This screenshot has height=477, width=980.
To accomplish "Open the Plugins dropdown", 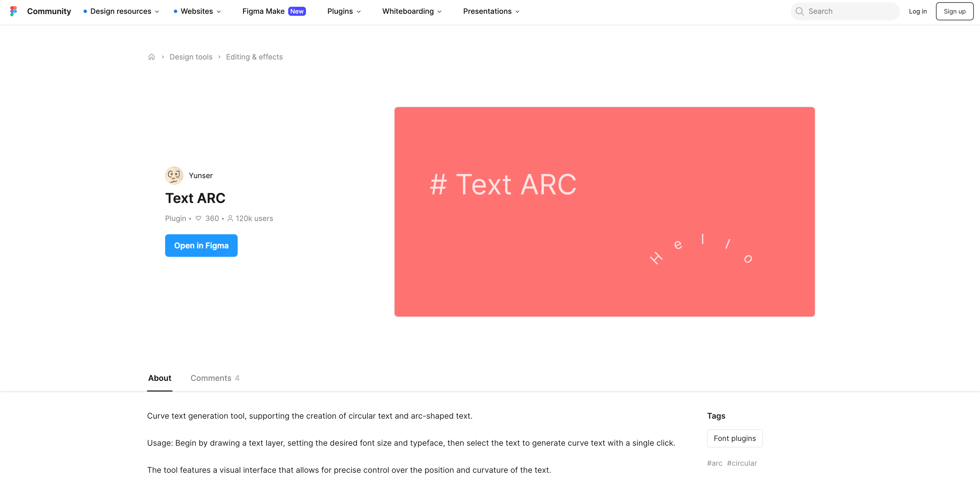I will click(344, 11).
